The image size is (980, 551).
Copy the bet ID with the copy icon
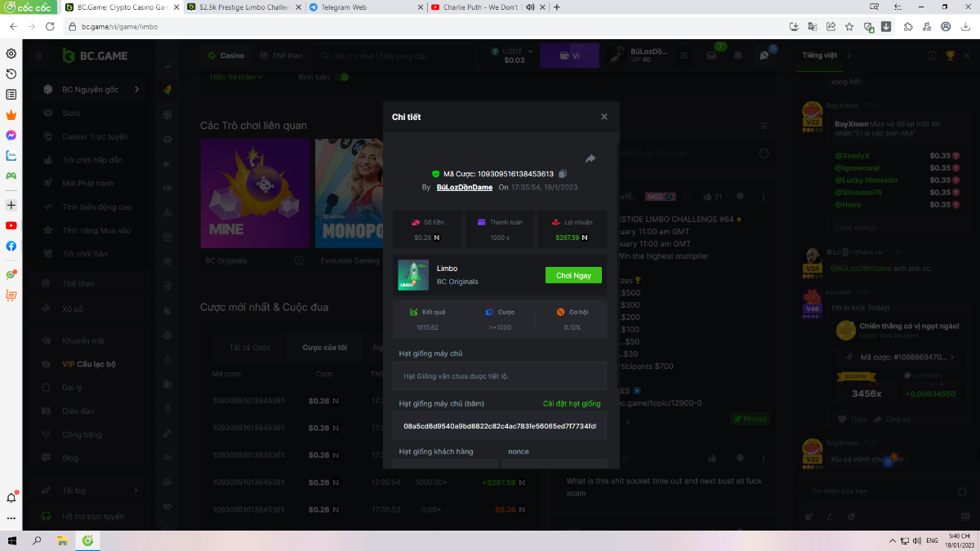(563, 174)
